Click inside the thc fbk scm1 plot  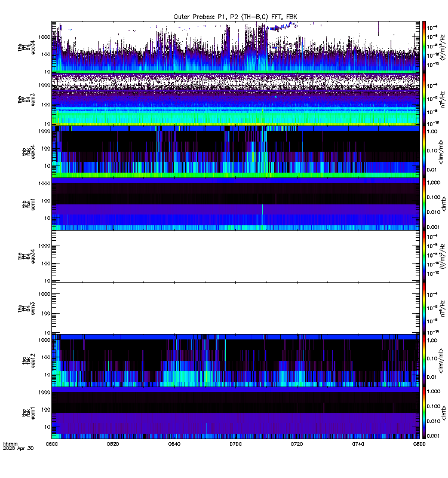[235, 413]
